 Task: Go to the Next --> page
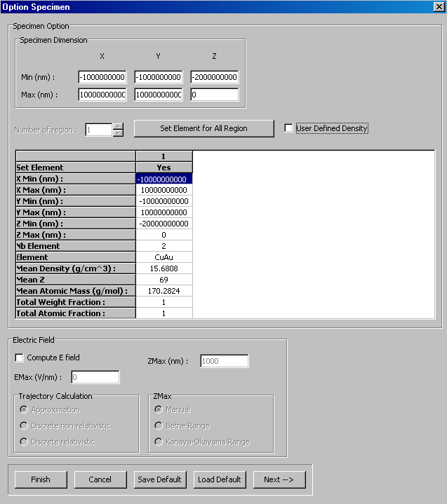click(279, 479)
